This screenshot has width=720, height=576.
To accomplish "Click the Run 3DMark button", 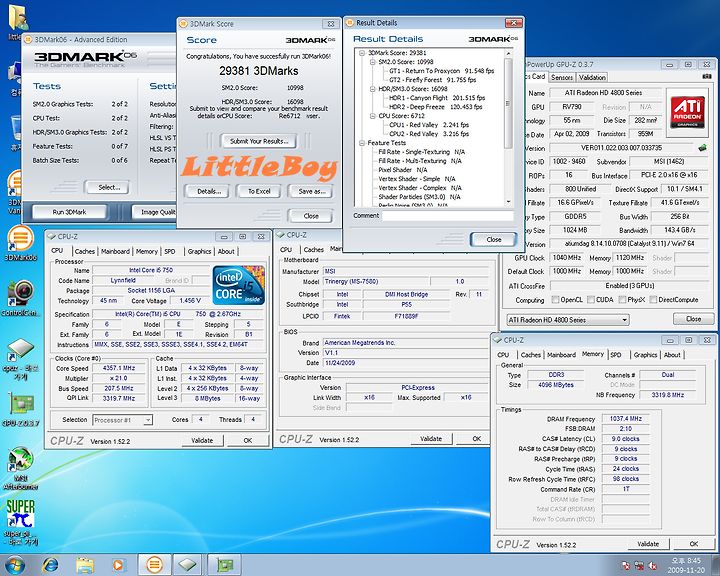I will click(69, 212).
